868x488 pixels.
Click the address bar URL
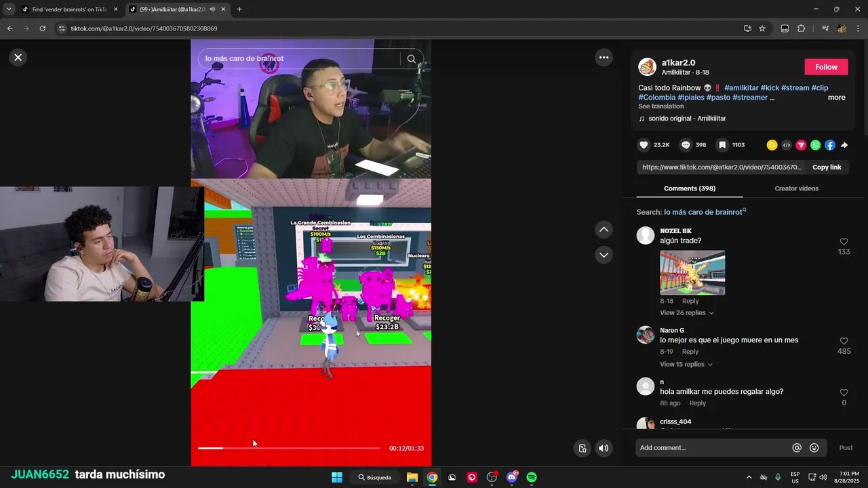144,28
